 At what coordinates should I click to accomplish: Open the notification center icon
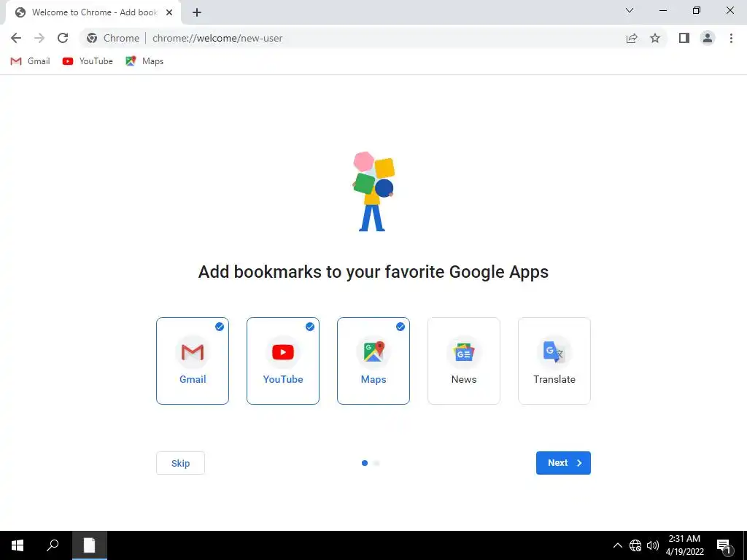[724, 545]
